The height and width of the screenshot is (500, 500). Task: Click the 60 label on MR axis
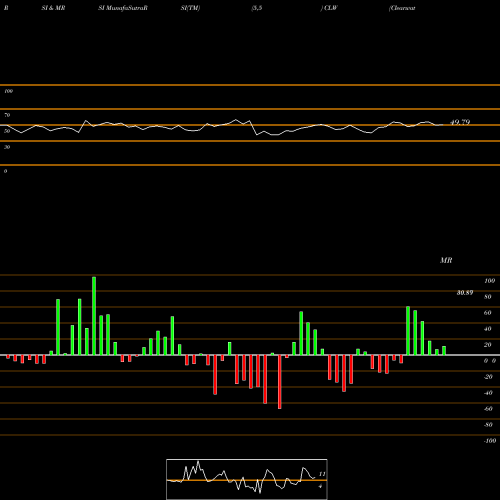[x=488, y=313]
